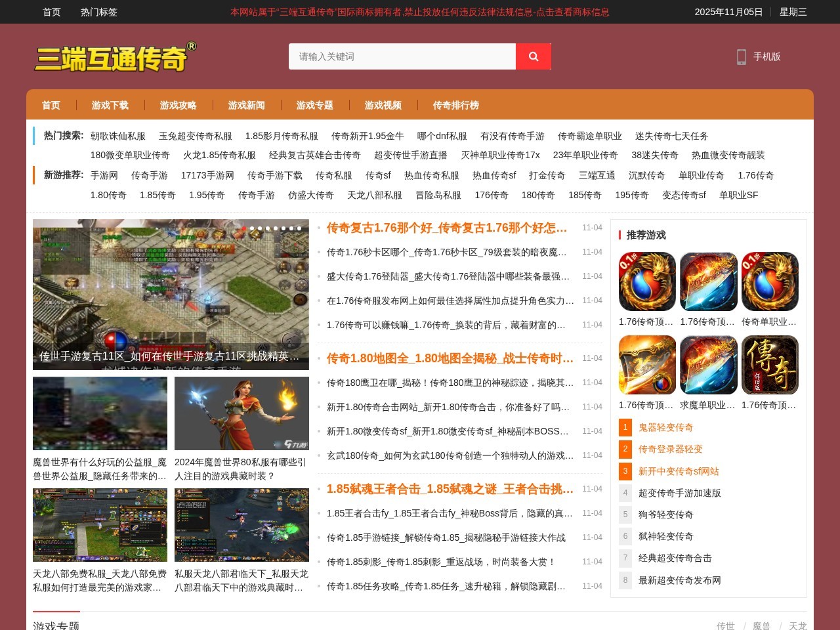Open article 盛大传奇1.76登陆器

tap(448, 276)
